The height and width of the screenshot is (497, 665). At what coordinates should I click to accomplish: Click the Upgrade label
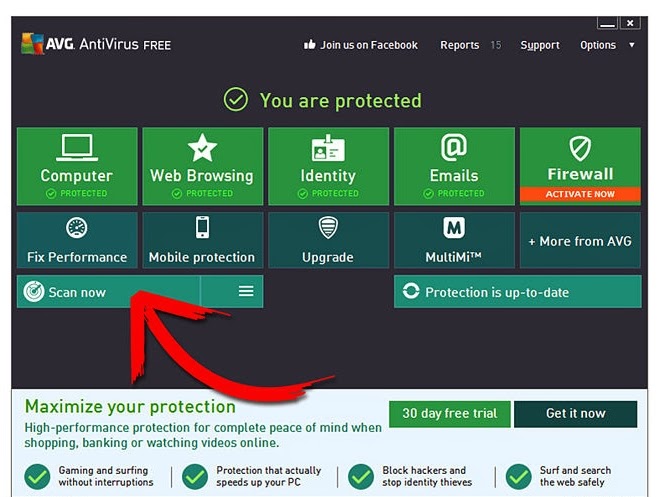[328, 257]
